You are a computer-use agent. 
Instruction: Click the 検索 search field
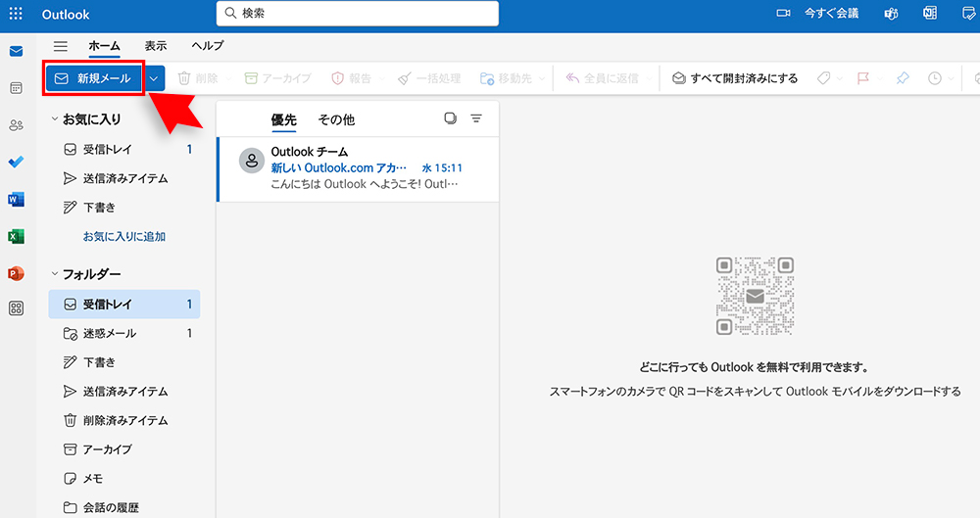[x=358, y=13]
